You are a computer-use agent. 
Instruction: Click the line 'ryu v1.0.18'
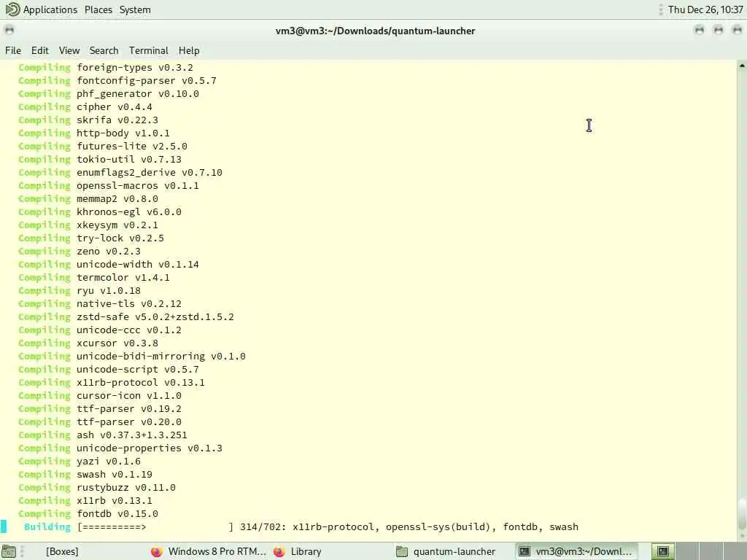pyautogui.click(x=109, y=290)
